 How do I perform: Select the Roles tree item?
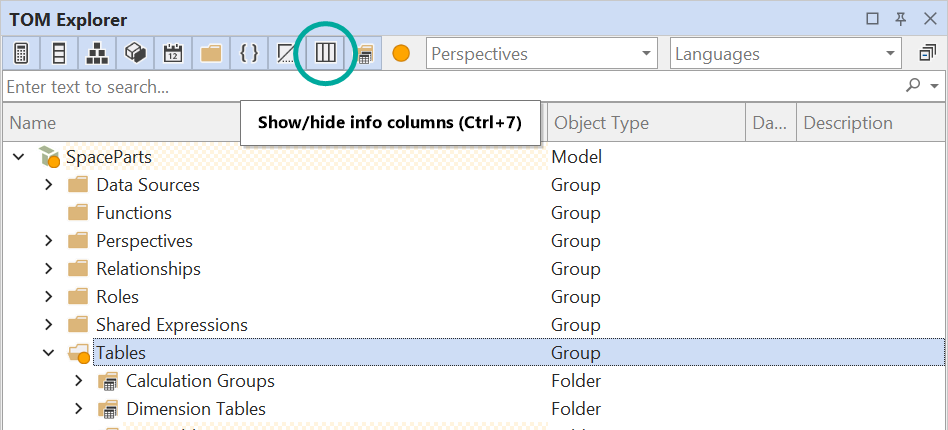pyautogui.click(x=118, y=297)
